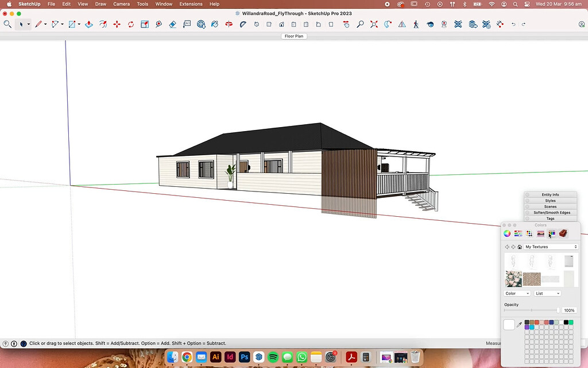Image resolution: width=588 pixels, height=368 pixels.
Task: Open the Camera menu
Action: click(x=121, y=4)
